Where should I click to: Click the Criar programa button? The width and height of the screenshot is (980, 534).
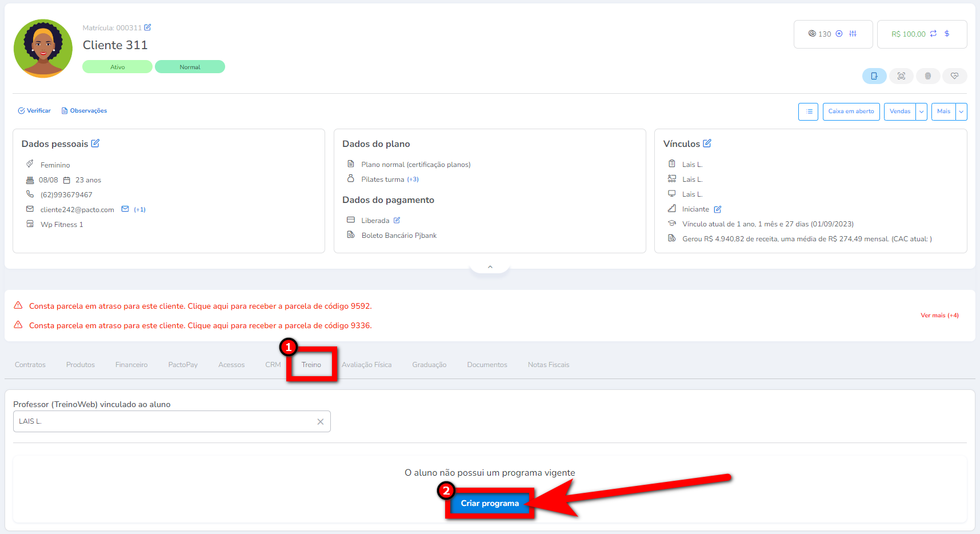(x=490, y=503)
